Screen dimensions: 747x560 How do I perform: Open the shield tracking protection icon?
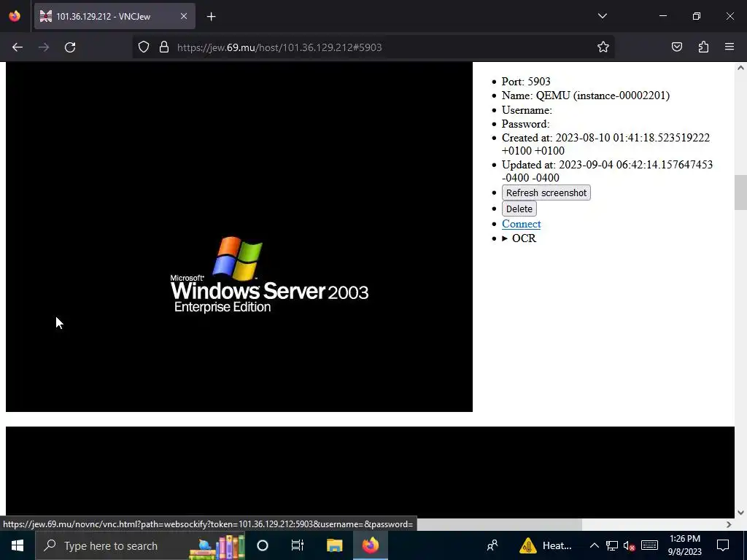point(144,47)
